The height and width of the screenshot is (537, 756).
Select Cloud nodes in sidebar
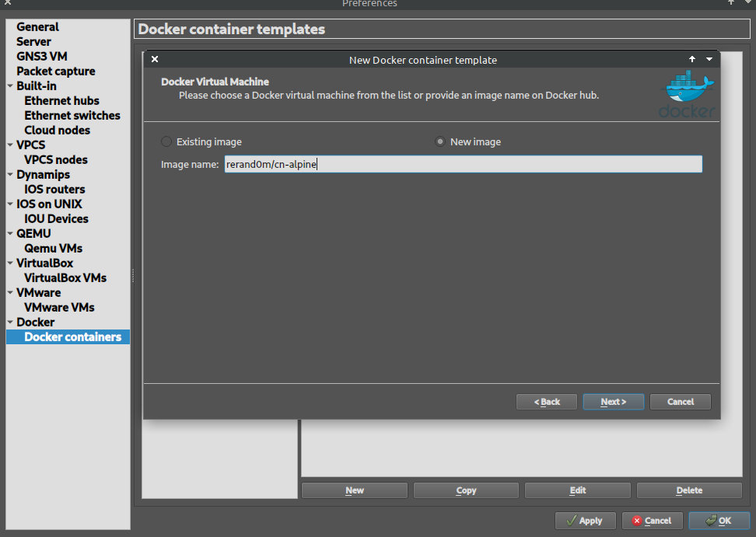point(58,130)
